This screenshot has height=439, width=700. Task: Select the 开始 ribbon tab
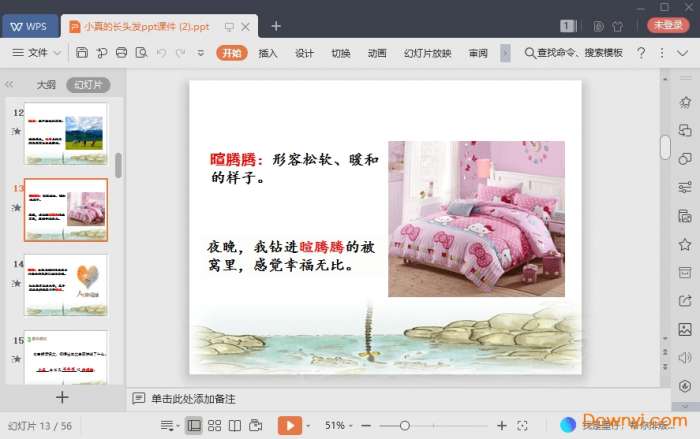click(232, 53)
